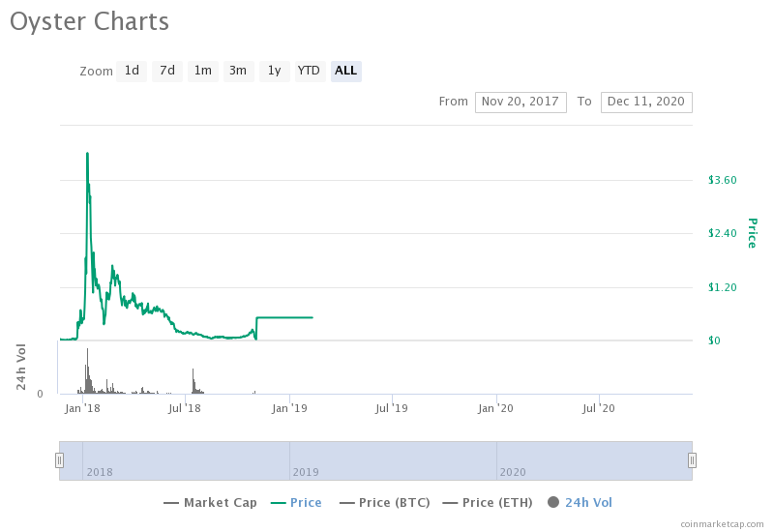Choose the 3m zoom option

[238, 71]
